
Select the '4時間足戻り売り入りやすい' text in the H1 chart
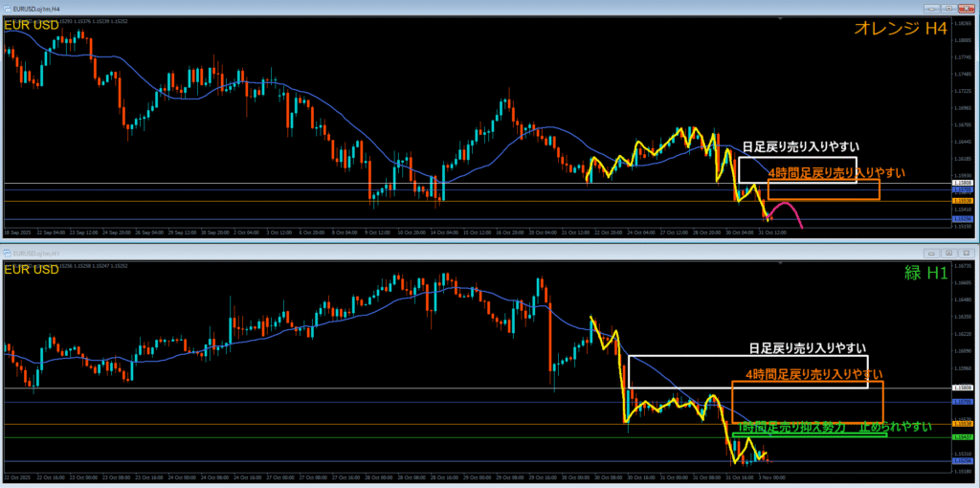point(813,373)
